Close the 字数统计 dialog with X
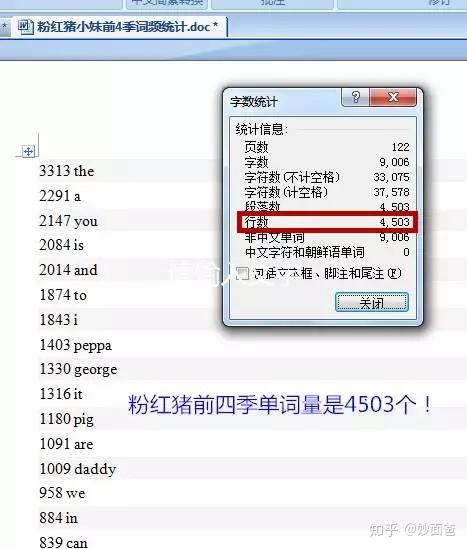This screenshot has width=467, height=549. (393, 97)
